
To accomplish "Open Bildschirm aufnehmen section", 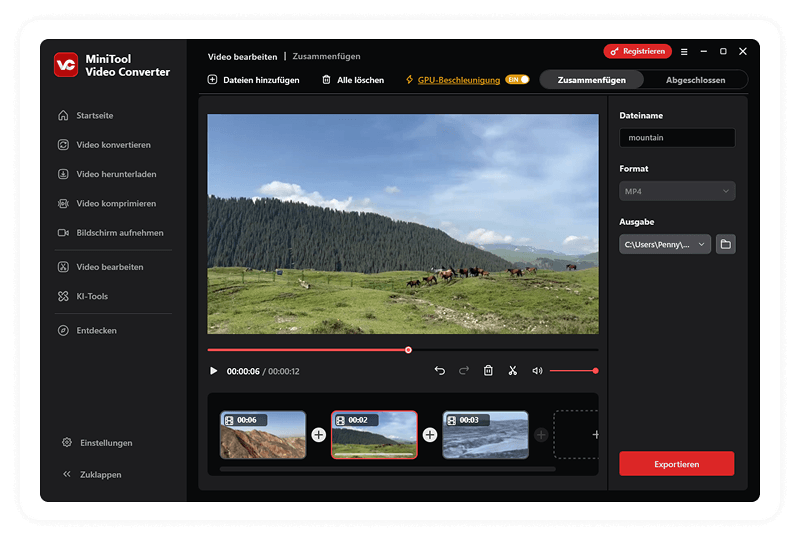I will tap(110, 233).
